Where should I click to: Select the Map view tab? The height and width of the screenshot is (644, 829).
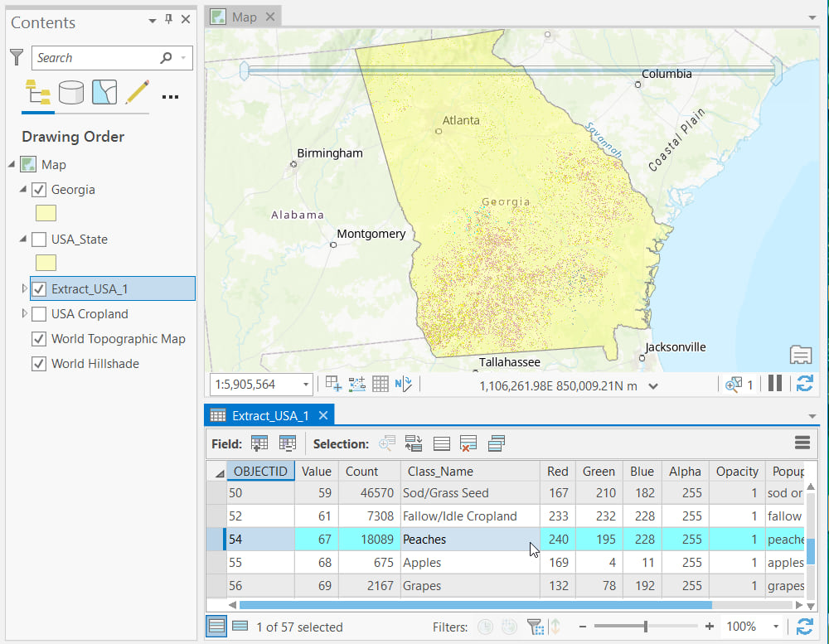244,17
